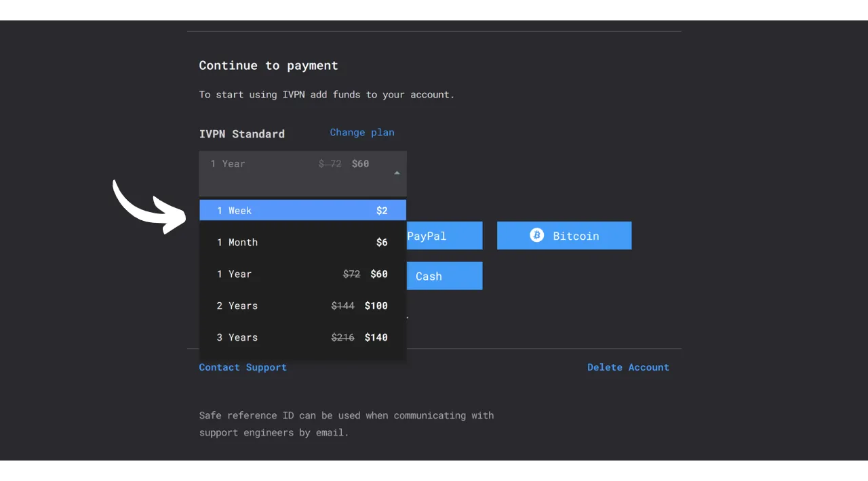Select the Cash payment button

click(x=444, y=276)
